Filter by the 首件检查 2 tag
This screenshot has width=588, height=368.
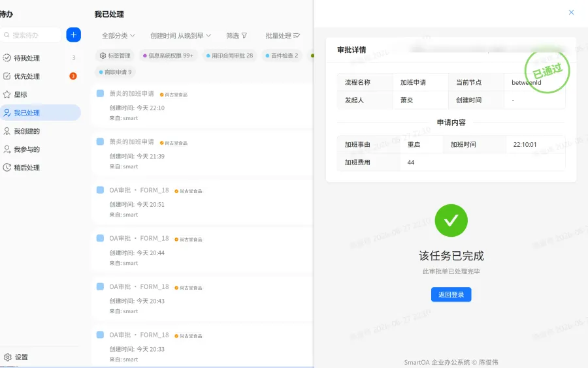click(x=282, y=55)
